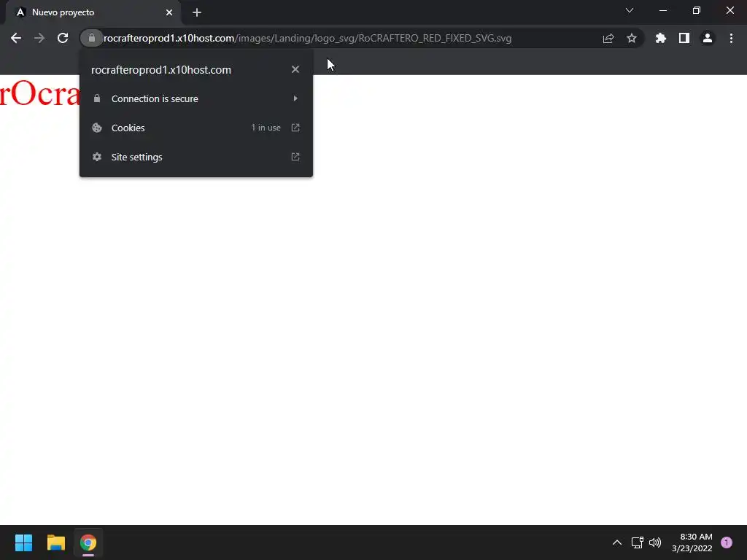Screen dimensions: 747x560
Task: Open the Windows Start menu
Action: click(x=23, y=542)
